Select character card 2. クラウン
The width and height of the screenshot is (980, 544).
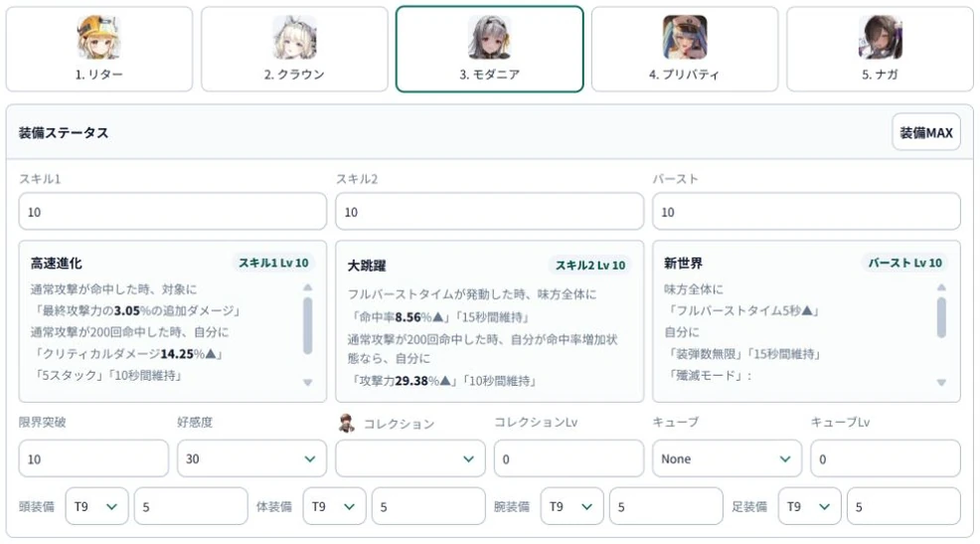click(294, 49)
